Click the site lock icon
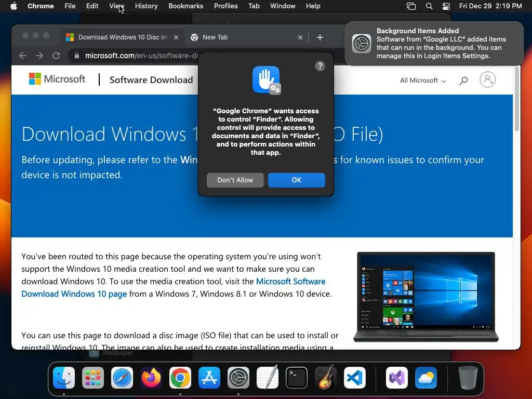The image size is (532, 399). pos(77,56)
